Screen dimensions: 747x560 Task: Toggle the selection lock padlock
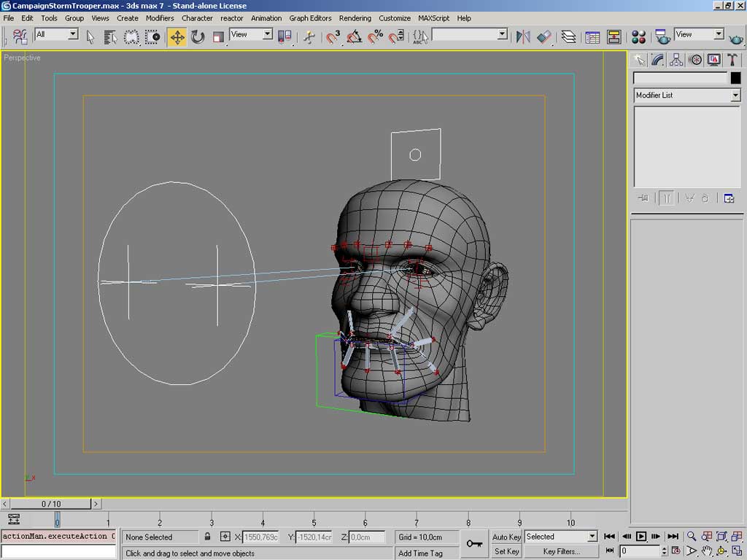click(x=208, y=537)
